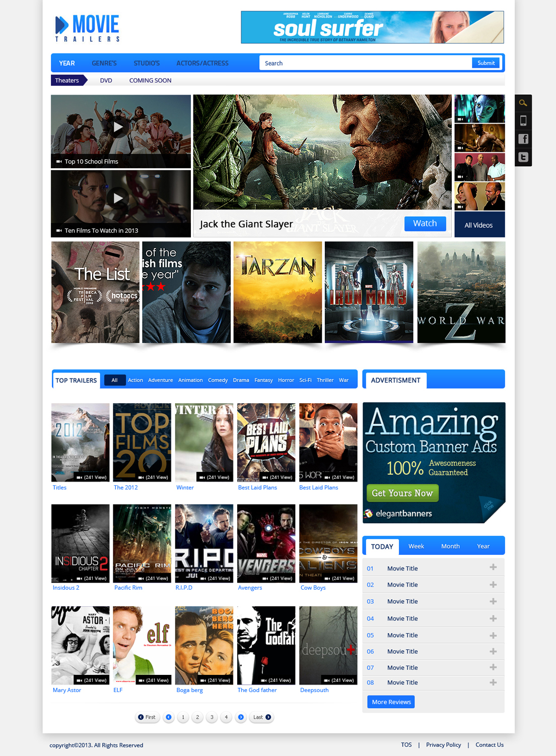The width and height of the screenshot is (556, 756).
Task: Open the mobile phone icon in side panel
Action: click(x=523, y=120)
